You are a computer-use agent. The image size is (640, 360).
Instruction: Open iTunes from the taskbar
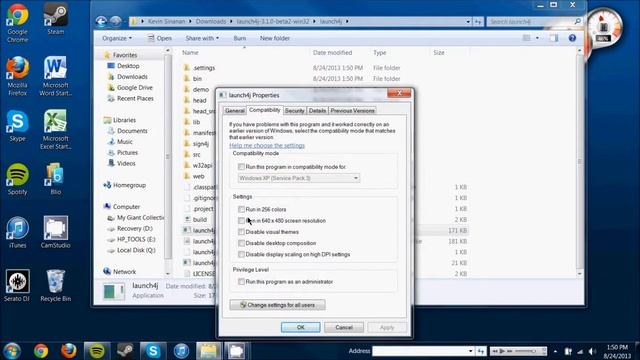(181, 351)
